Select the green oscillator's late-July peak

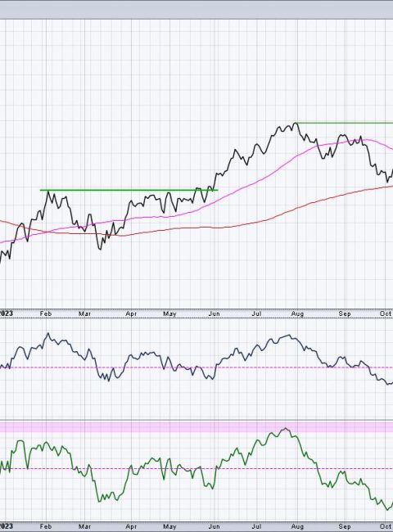pos(286,429)
